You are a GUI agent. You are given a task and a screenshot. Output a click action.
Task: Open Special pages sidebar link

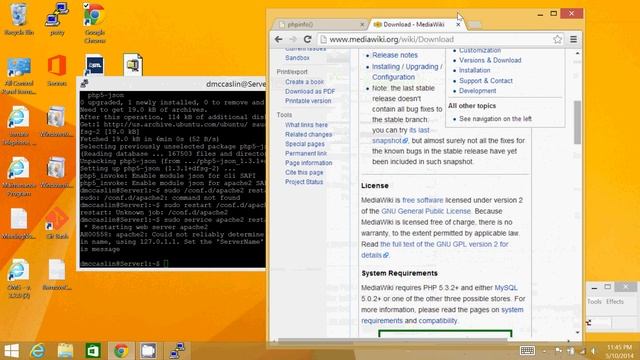[x=304, y=144]
